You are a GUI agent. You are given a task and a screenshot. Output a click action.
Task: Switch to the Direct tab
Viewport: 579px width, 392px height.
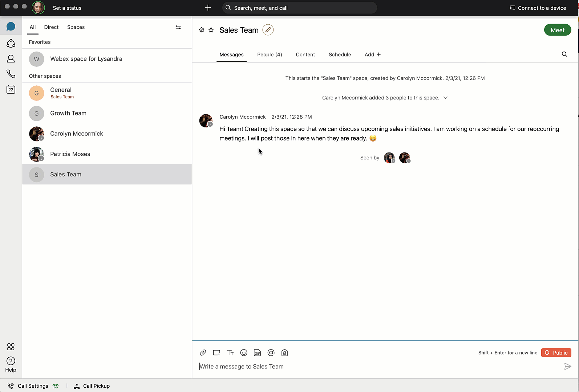click(51, 27)
